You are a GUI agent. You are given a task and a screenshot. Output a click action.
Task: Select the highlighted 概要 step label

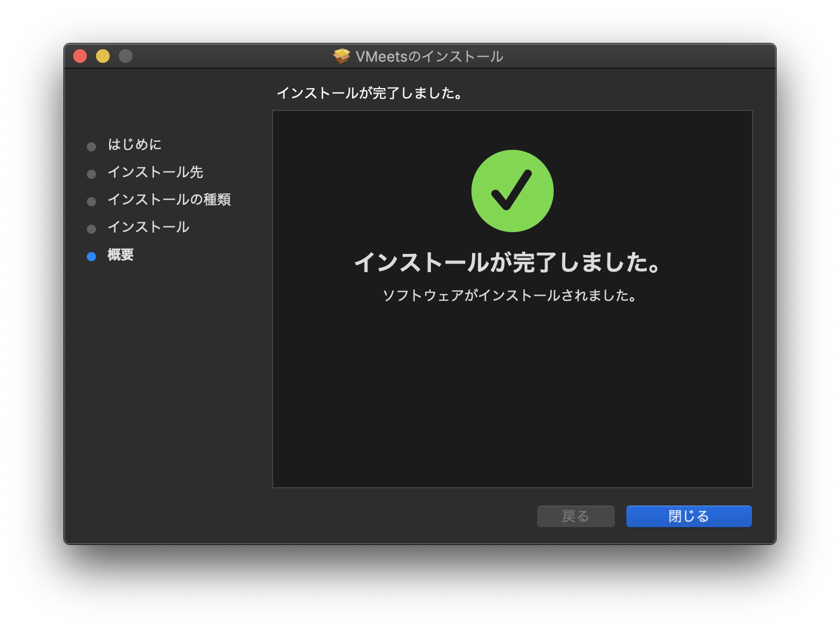point(121,255)
